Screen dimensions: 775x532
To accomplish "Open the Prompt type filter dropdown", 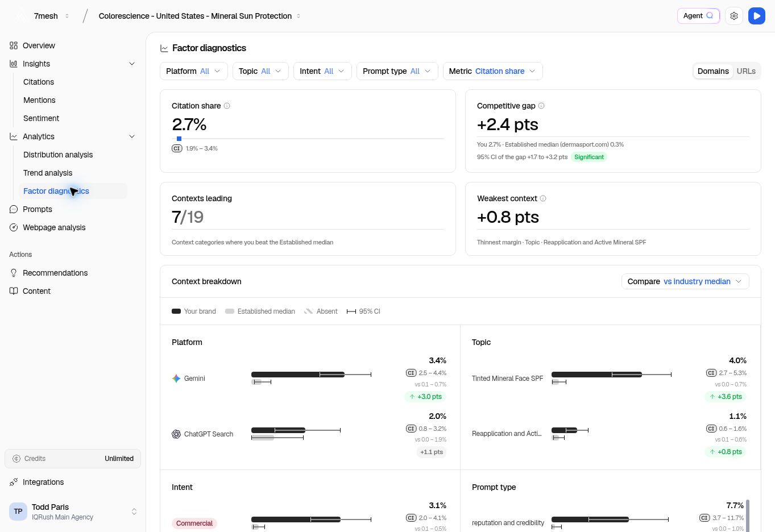I will tap(397, 71).
